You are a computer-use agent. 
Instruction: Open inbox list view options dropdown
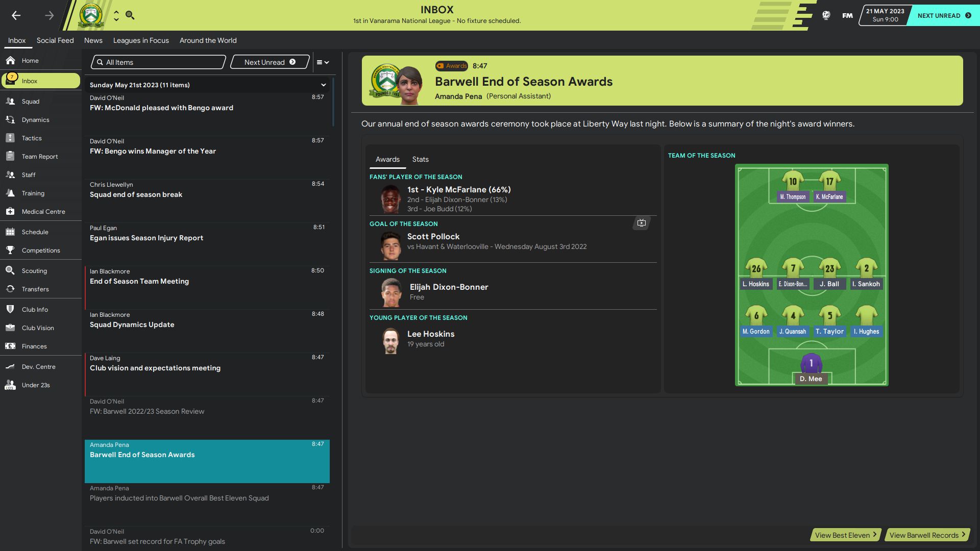323,62
